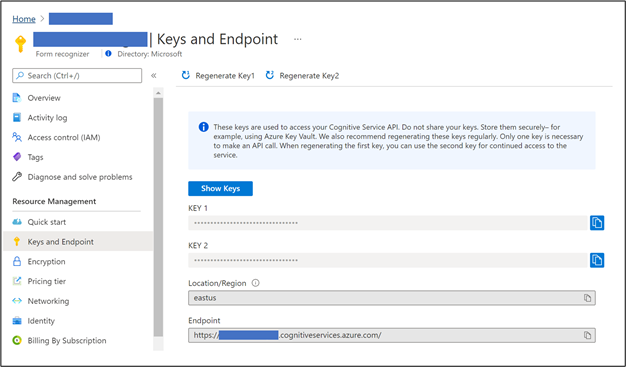Collapse the sidebar with double chevron
Screen dimensions: 626x367
coord(154,75)
